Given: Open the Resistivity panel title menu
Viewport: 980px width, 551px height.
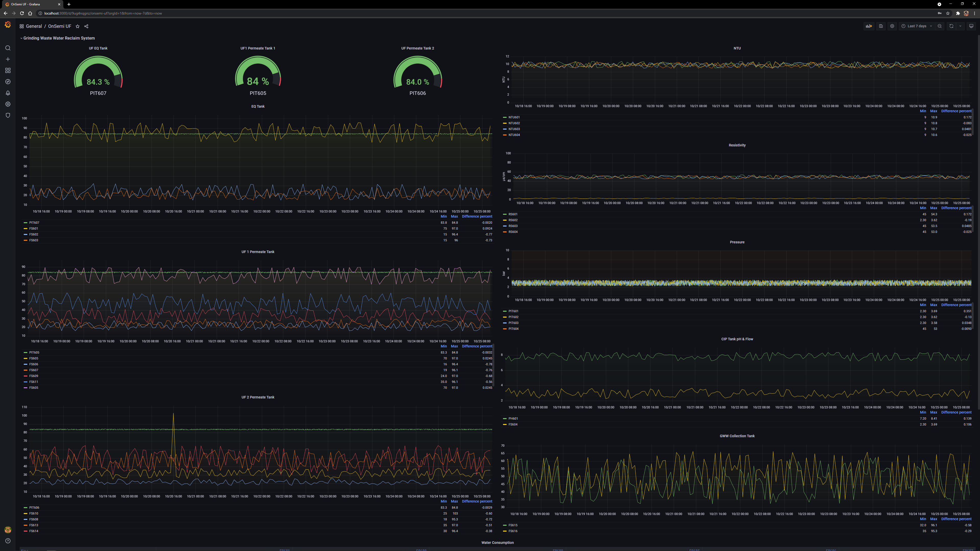Looking at the screenshot, I should click(737, 145).
